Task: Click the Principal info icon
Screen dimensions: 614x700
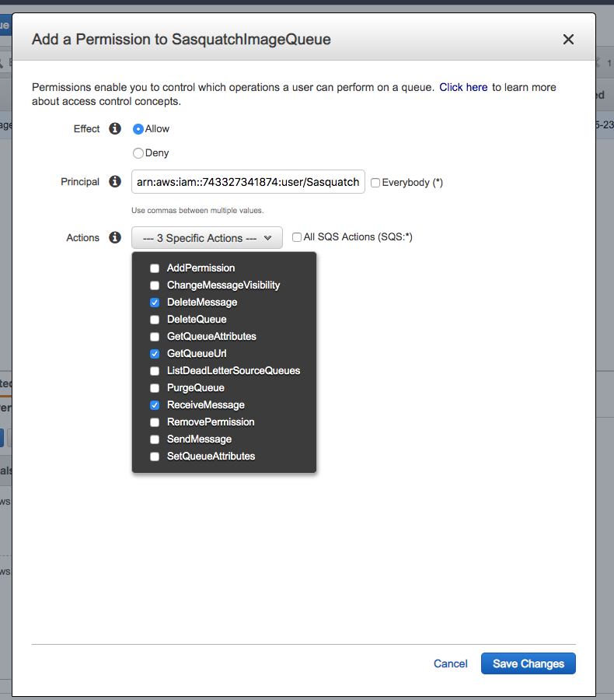Action: tap(115, 182)
